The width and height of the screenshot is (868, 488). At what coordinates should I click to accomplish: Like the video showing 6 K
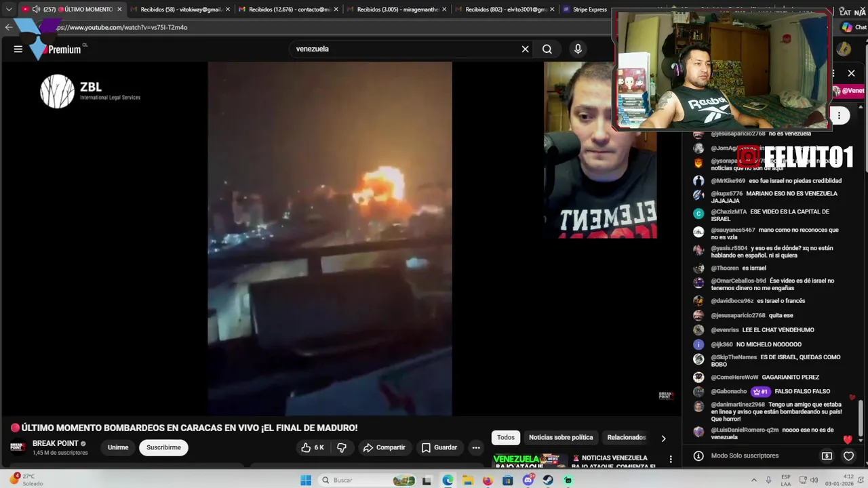(x=313, y=447)
